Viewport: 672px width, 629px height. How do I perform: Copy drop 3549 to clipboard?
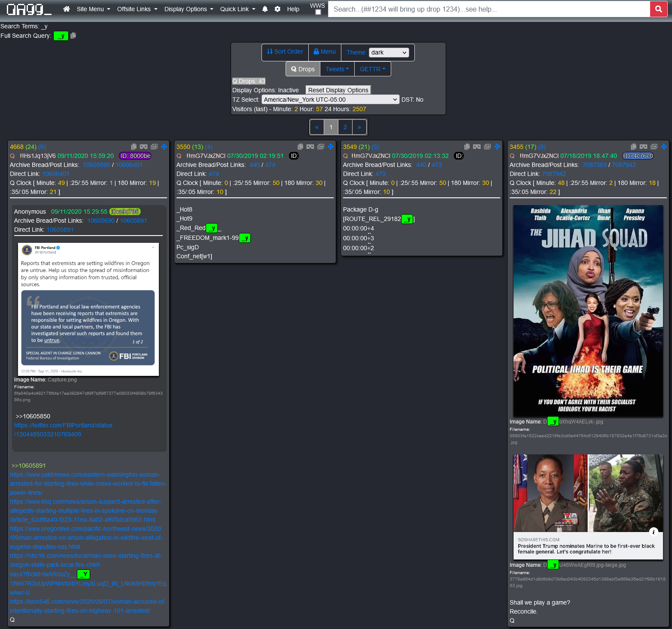click(467, 147)
